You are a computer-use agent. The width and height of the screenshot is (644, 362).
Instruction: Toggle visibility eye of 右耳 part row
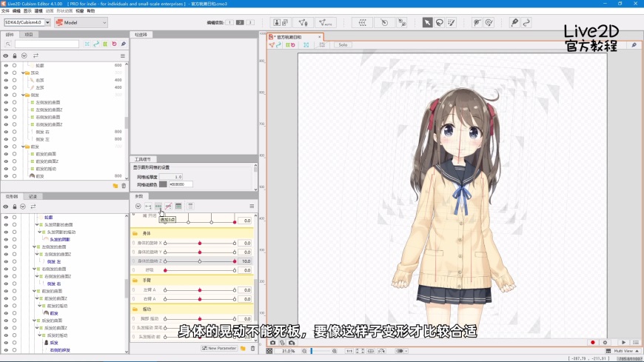pyautogui.click(x=6, y=80)
